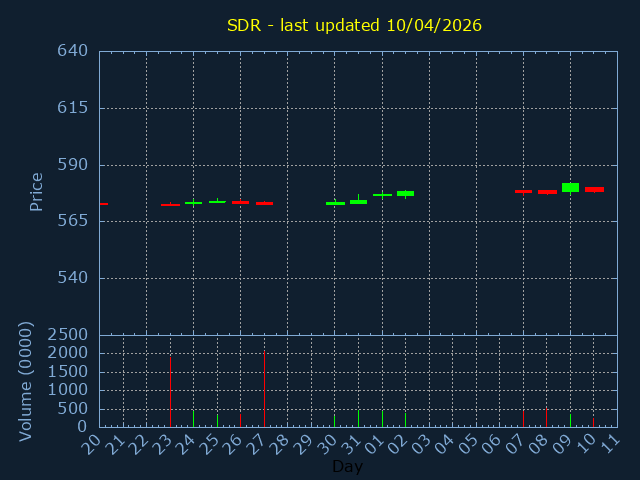Select day 20 tick label on x-axis
Viewport: 640px width, 480px height.
click(92, 444)
